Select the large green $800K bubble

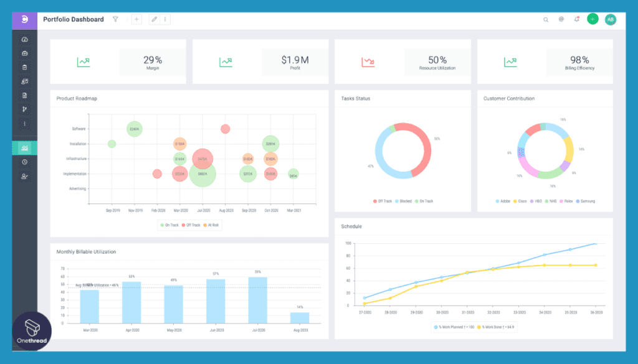pos(202,174)
